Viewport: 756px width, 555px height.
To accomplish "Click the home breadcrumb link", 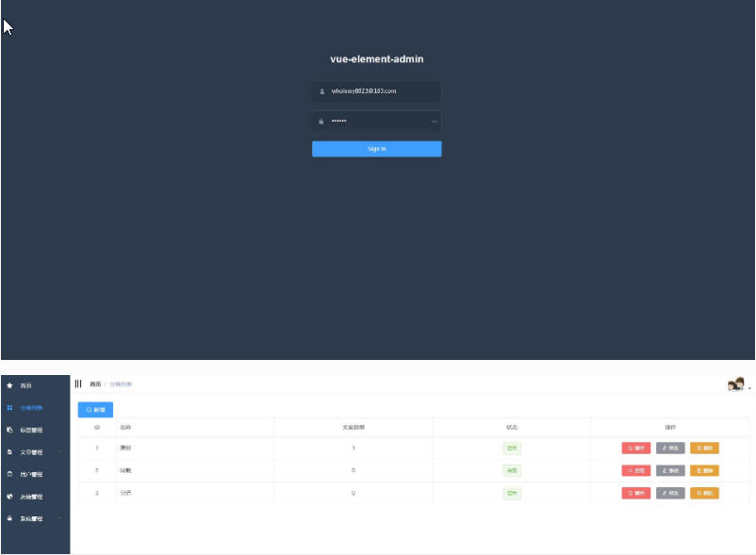I will [x=95, y=384].
